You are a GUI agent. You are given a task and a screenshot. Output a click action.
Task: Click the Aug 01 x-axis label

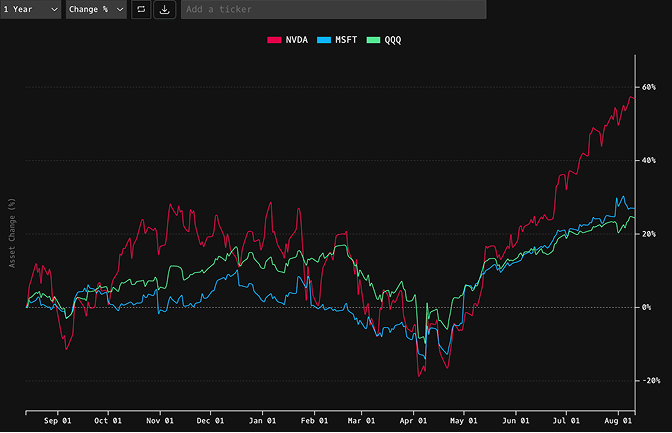point(618,421)
